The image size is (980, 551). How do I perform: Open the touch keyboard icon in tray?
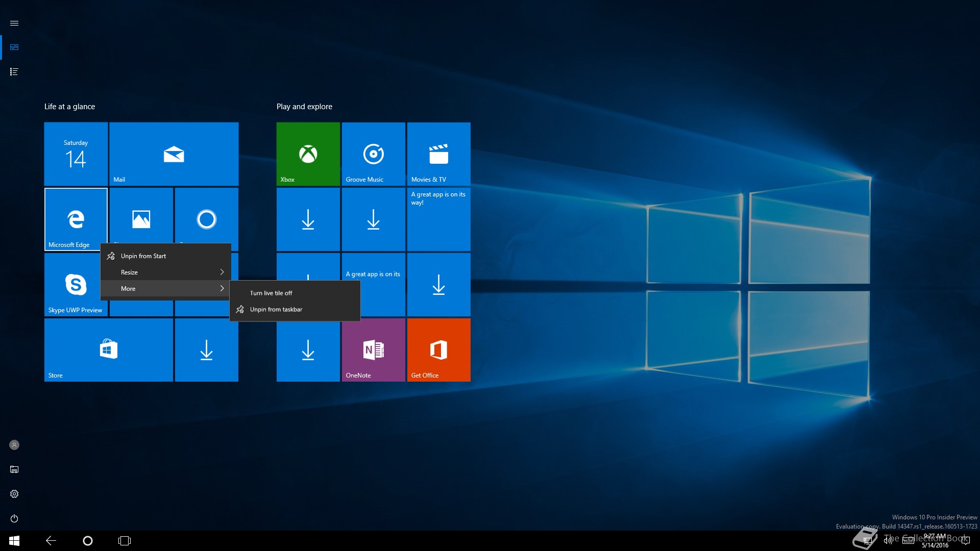click(908, 541)
